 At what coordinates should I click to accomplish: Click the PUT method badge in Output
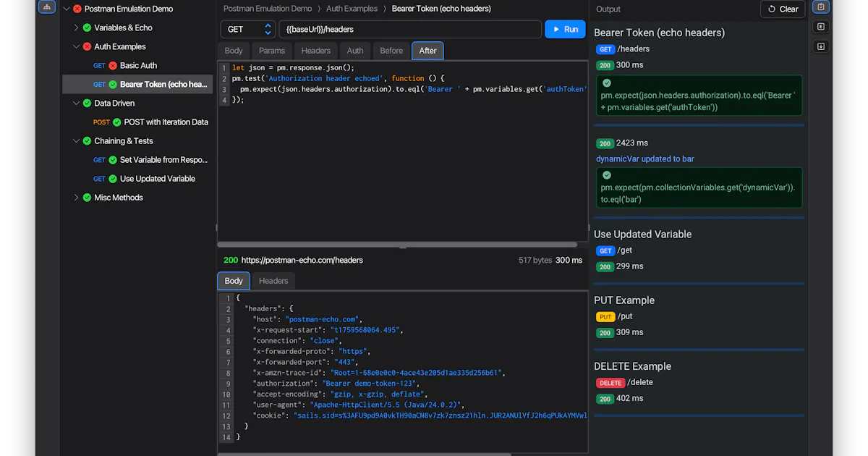point(605,317)
